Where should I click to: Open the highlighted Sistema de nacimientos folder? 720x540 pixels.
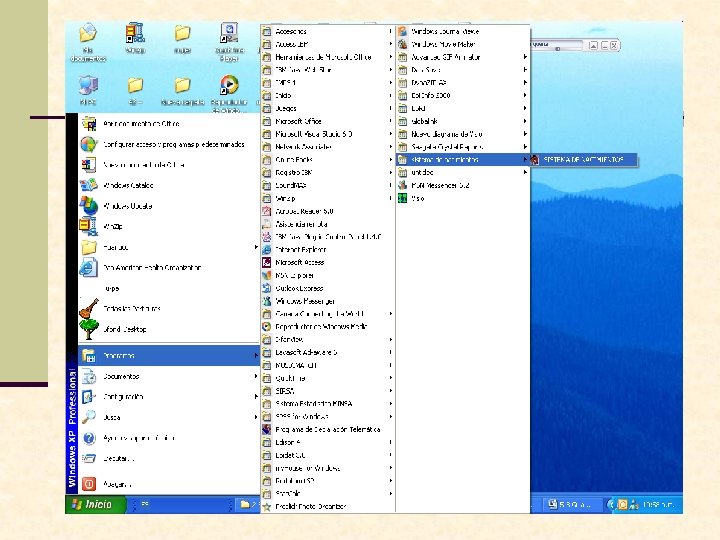pos(462,159)
